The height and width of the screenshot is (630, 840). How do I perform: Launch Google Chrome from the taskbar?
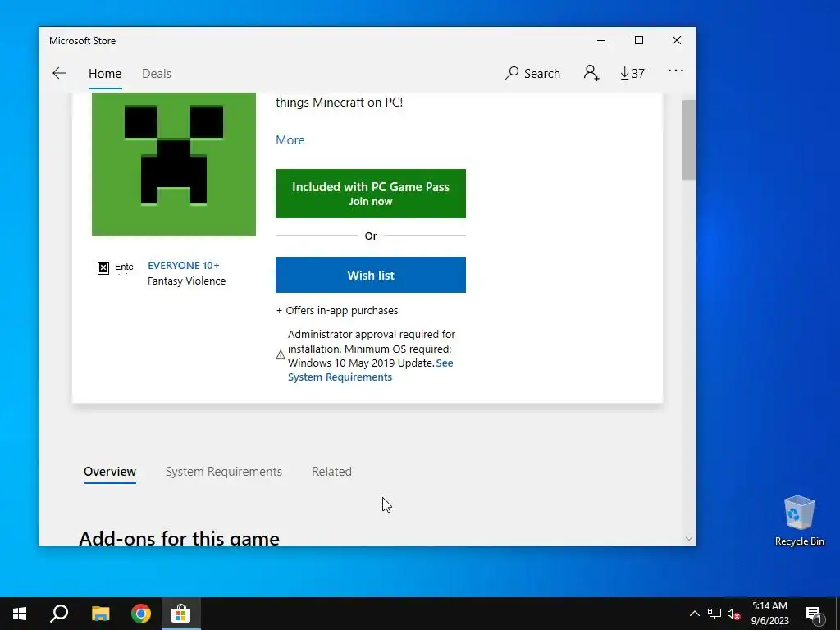tap(141, 614)
